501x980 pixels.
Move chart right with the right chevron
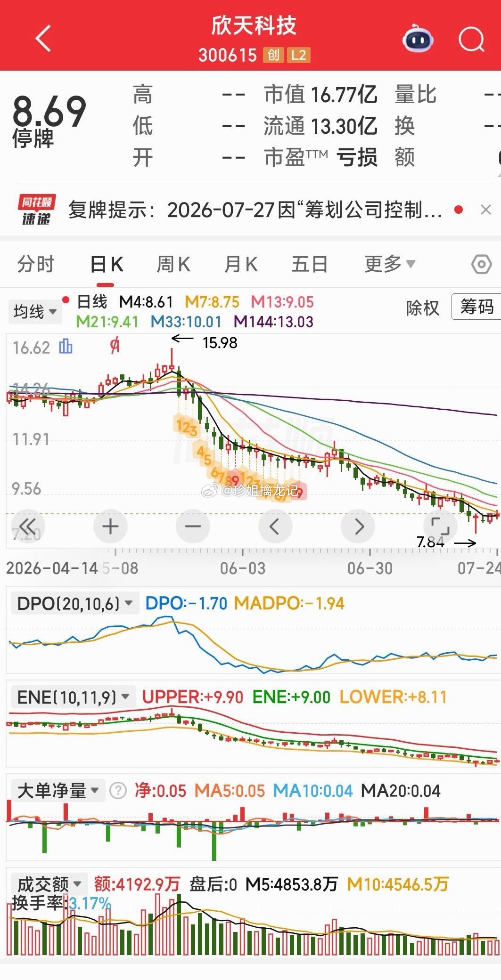[358, 526]
